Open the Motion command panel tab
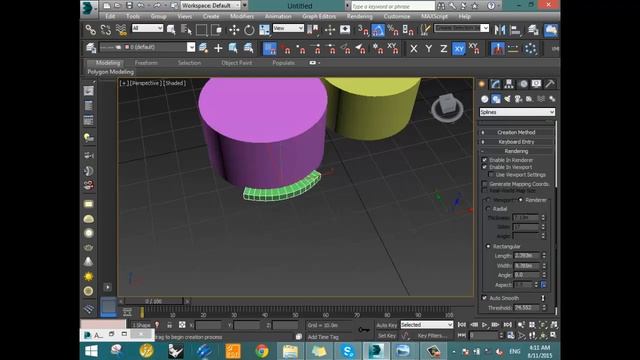Viewport: 640px width, 360px height. tap(523, 84)
